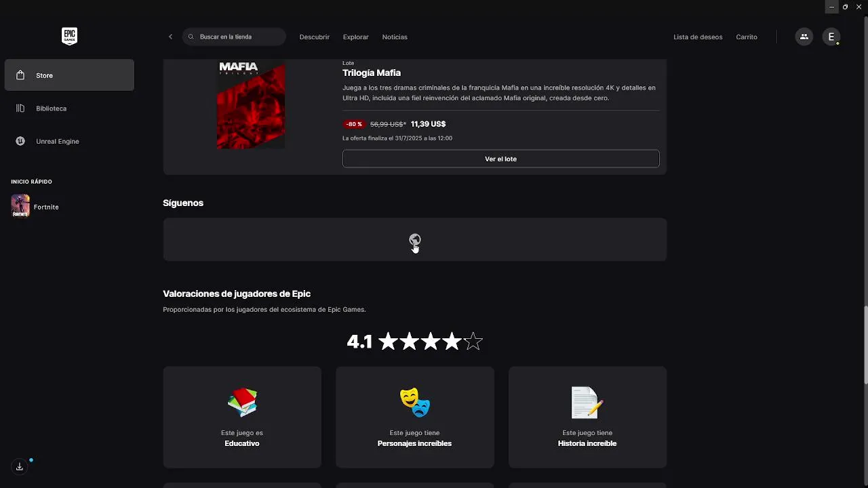This screenshot has width=868, height=488.
Task: Click the offer end date text
Action: (397, 138)
